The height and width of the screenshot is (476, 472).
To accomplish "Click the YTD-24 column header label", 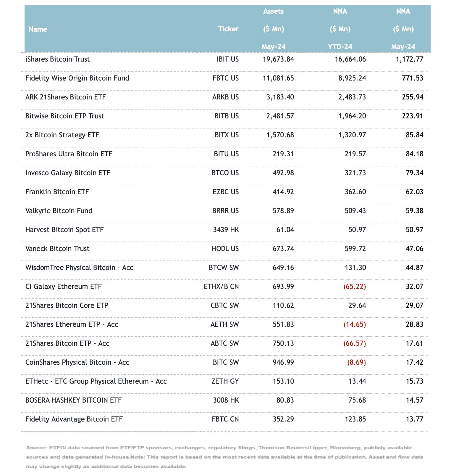I will (340, 46).
